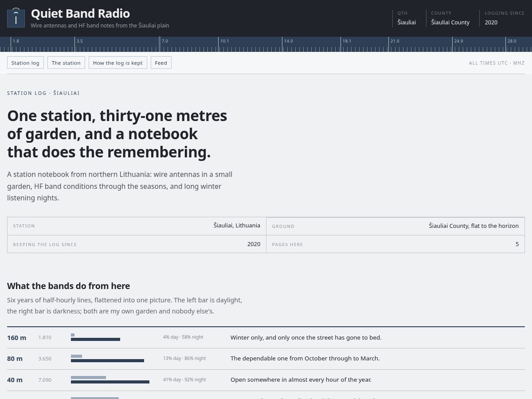Click the site tagline under the title
The height and width of the screenshot is (399, 532).
(100, 26)
